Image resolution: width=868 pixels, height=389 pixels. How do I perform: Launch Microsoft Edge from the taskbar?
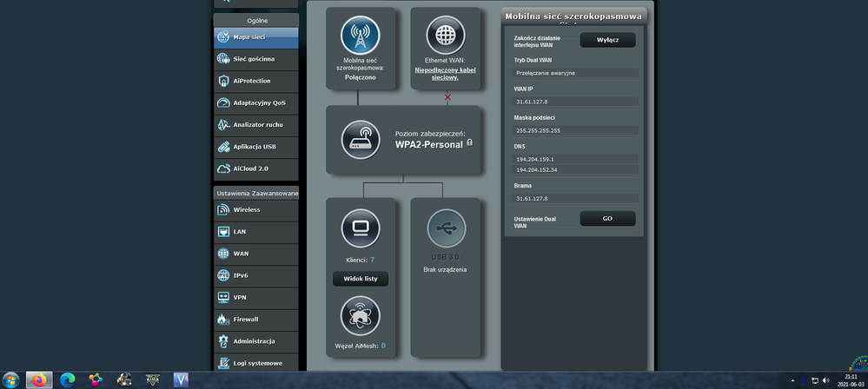67,379
